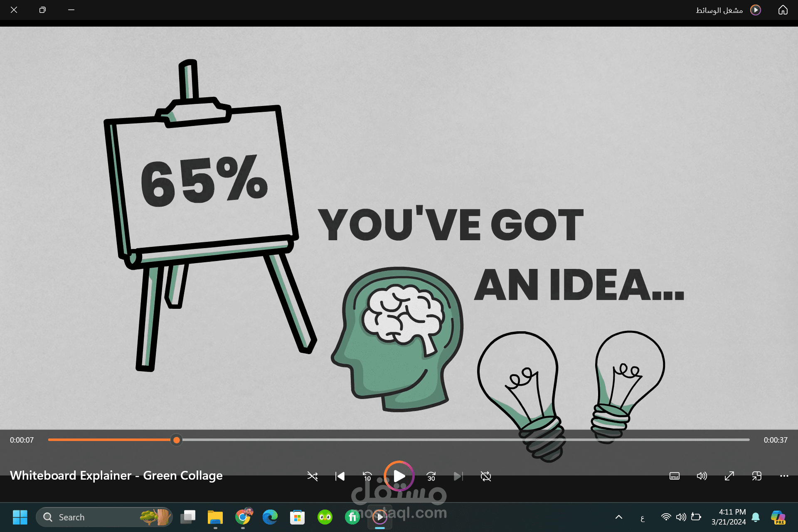Screen dimensions: 798x532
Task: Show hidden system tray icons
Action: pyautogui.click(x=618, y=517)
